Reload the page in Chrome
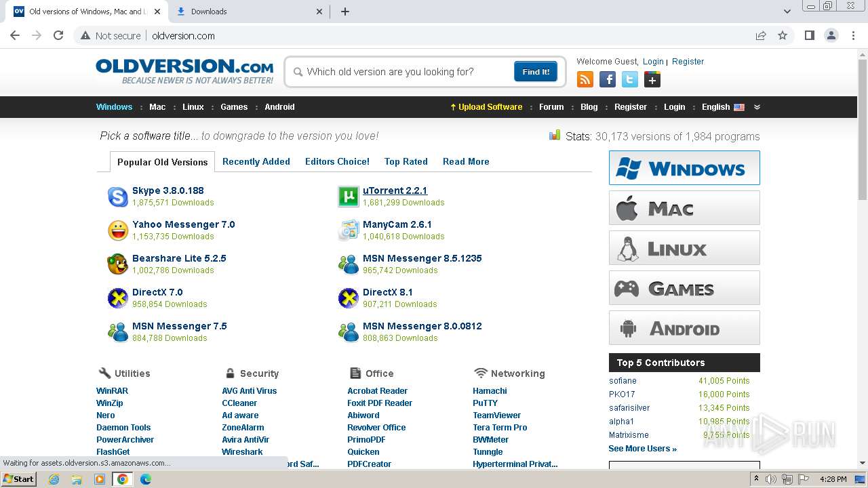868x488 pixels. coord(58,35)
